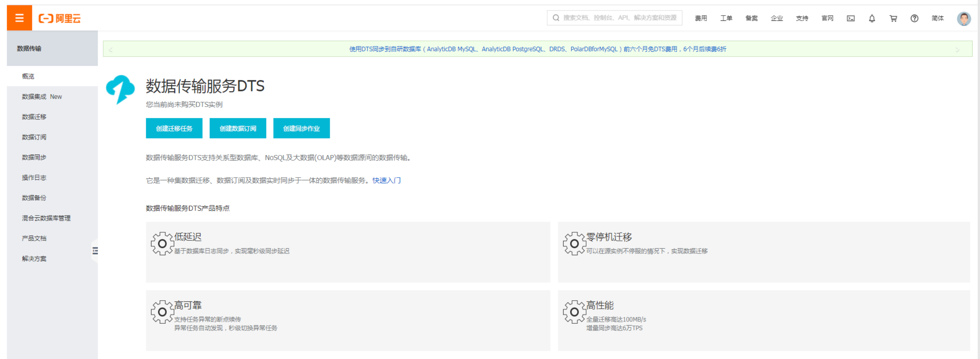The width and height of the screenshot is (980, 359).
Task: Select 数据订阅 in the sidebar
Action: 52,137
